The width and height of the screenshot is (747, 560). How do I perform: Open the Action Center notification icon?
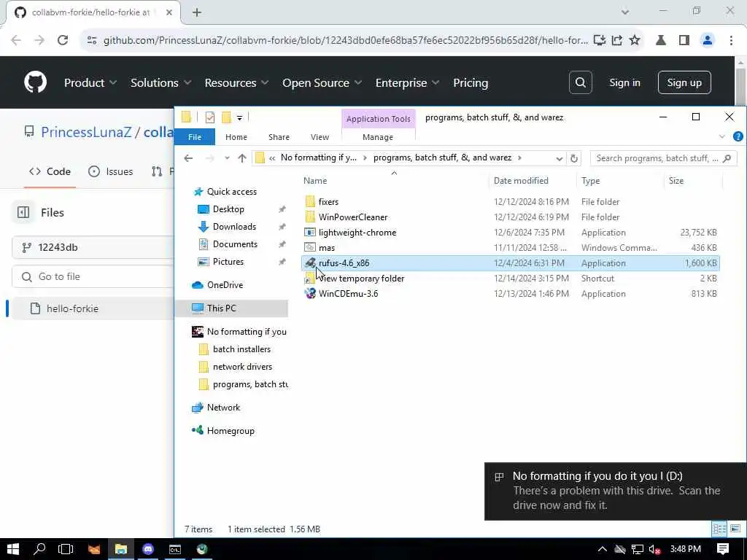[x=723, y=549]
